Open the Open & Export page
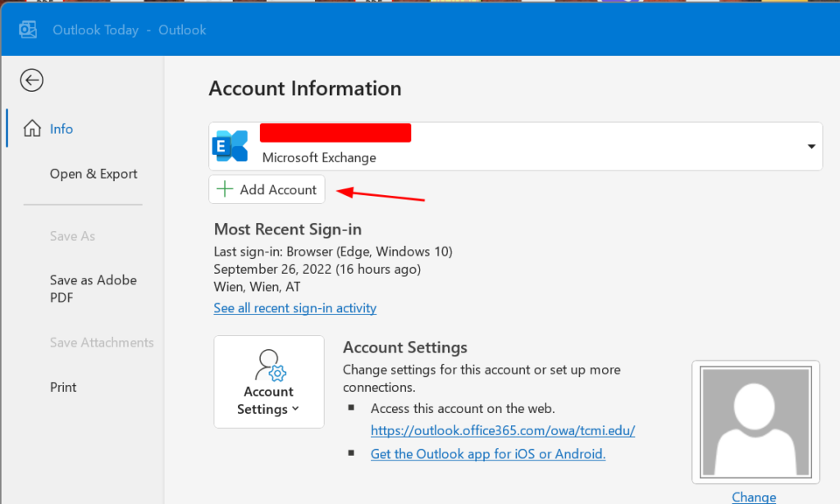Image resolution: width=840 pixels, height=504 pixels. click(94, 174)
